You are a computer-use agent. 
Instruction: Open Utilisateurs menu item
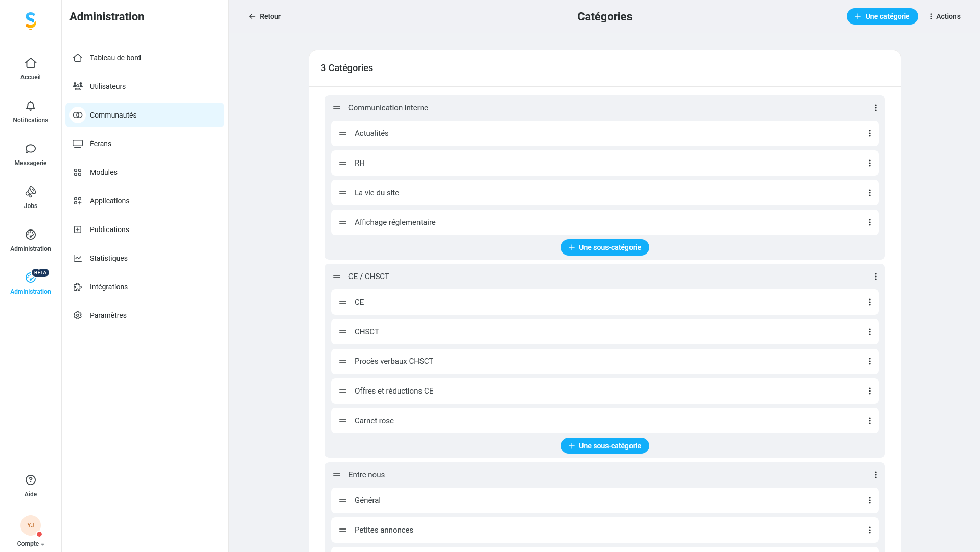coord(145,86)
